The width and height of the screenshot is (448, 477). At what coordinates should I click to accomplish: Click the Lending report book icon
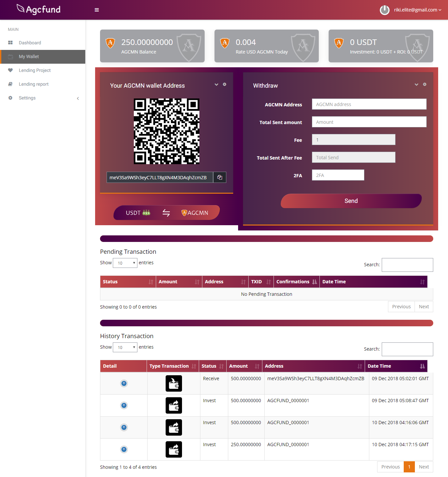(10, 84)
